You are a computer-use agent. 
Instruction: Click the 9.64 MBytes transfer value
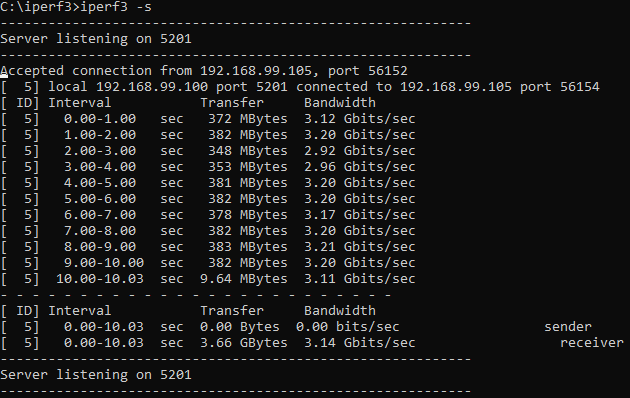pos(244,279)
